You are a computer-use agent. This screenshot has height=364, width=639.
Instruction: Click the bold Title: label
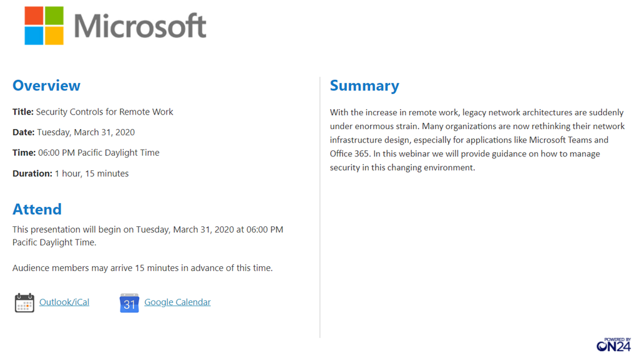coord(23,112)
